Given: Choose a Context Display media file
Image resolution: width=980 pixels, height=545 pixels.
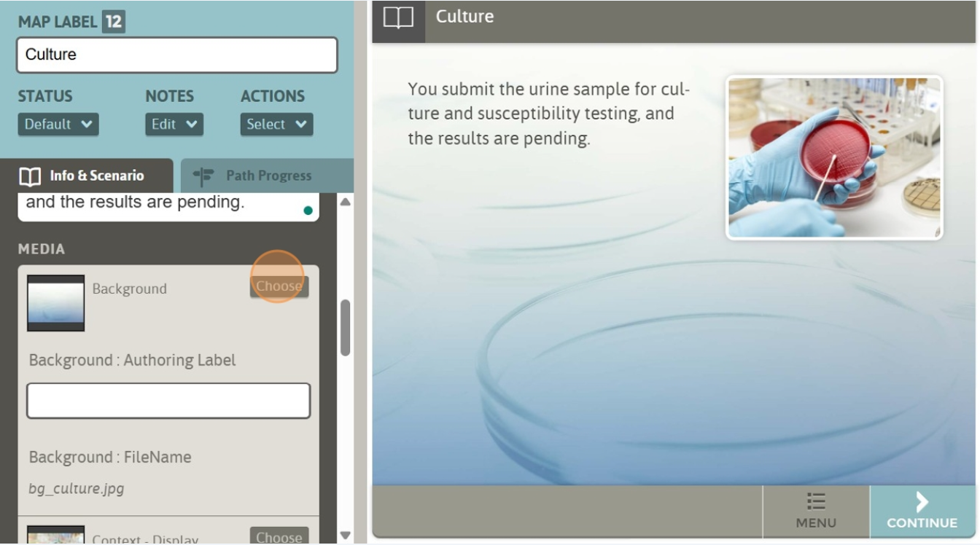Looking at the screenshot, I should click(x=279, y=536).
